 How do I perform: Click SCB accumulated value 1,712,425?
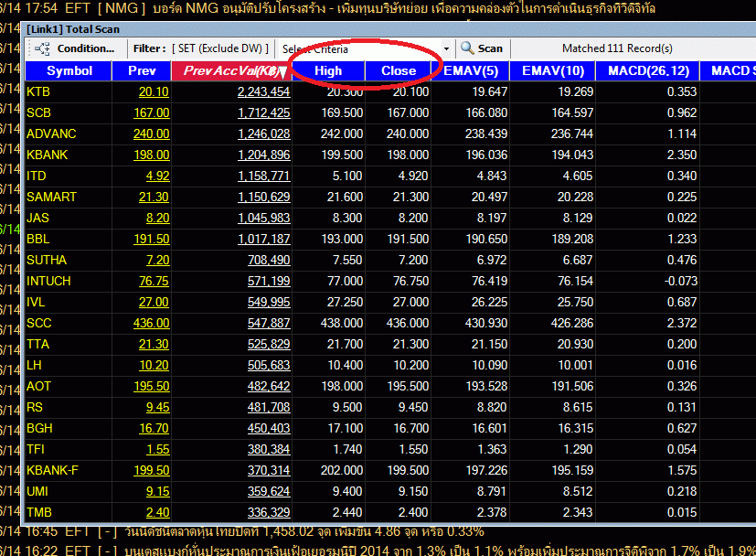tap(264, 112)
